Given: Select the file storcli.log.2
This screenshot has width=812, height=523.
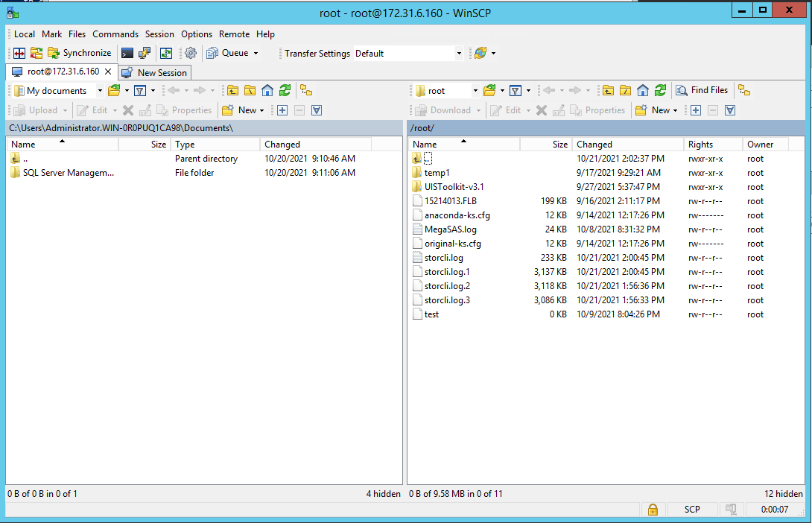Looking at the screenshot, I should pyautogui.click(x=448, y=286).
